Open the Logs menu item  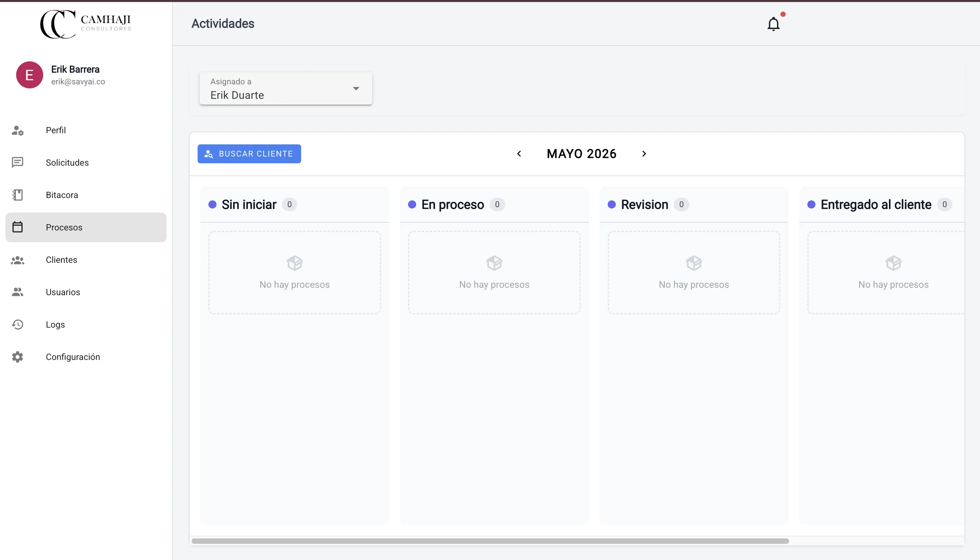pyautogui.click(x=86, y=325)
